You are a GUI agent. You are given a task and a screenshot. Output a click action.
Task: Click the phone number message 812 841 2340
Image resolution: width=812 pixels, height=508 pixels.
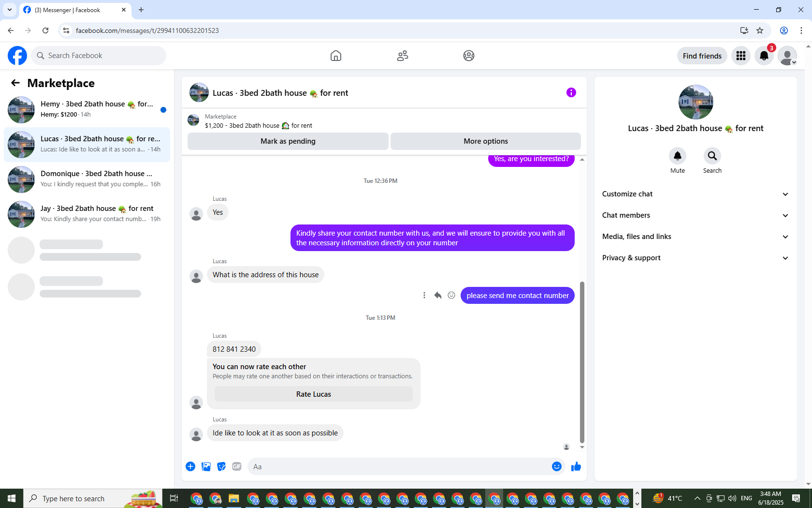click(234, 349)
